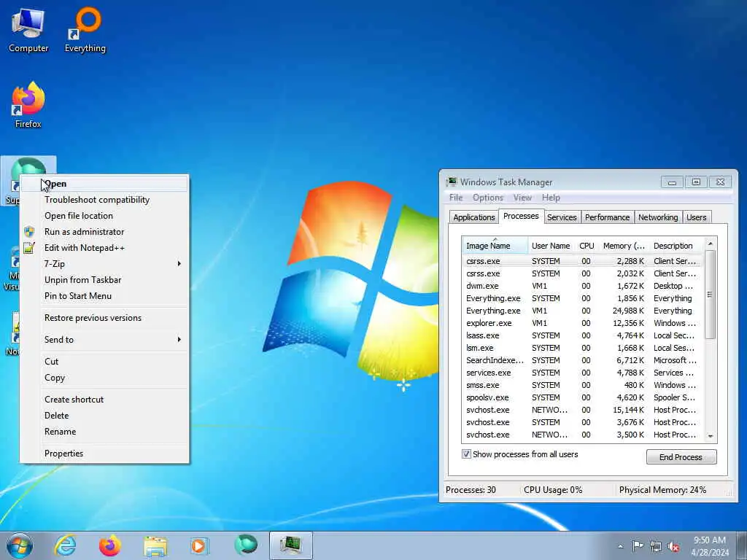Open Task Manager File menu
The width and height of the screenshot is (747, 560).
coord(456,198)
